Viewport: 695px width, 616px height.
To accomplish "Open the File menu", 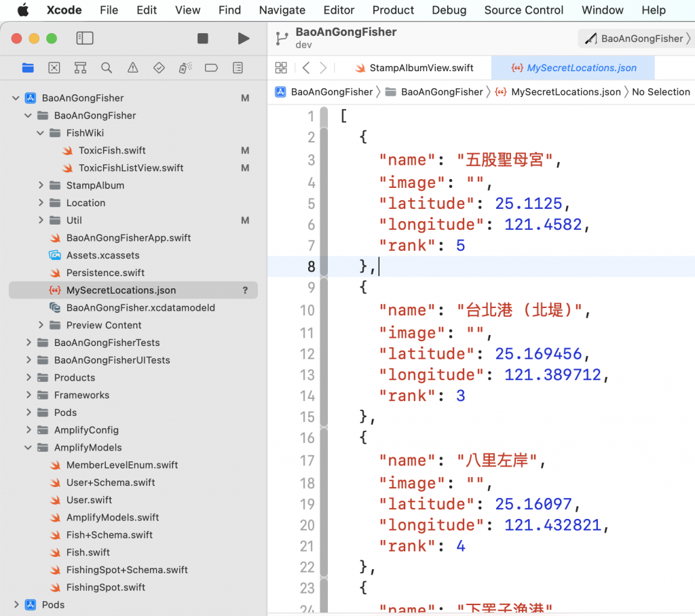I will pos(109,9).
